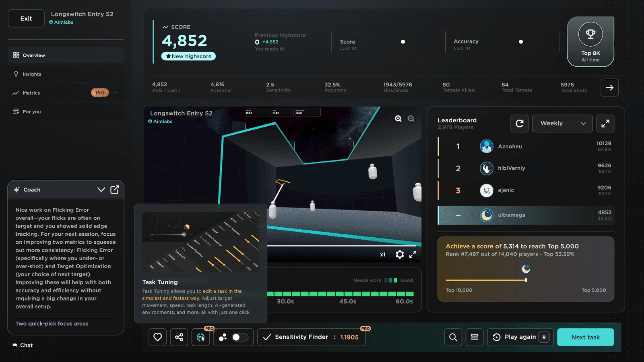Click the arrow to view more stats
The image size is (644, 362).
[609, 87]
